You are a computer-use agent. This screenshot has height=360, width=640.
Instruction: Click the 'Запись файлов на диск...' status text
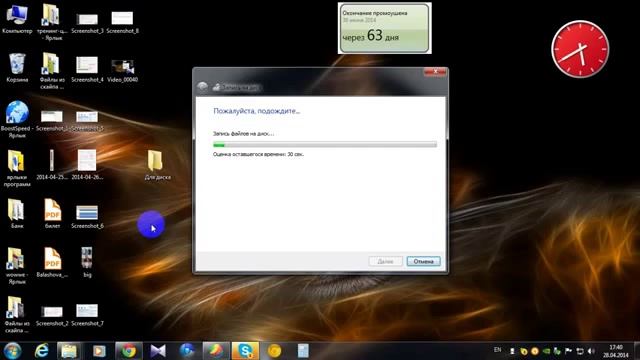tap(243, 133)
